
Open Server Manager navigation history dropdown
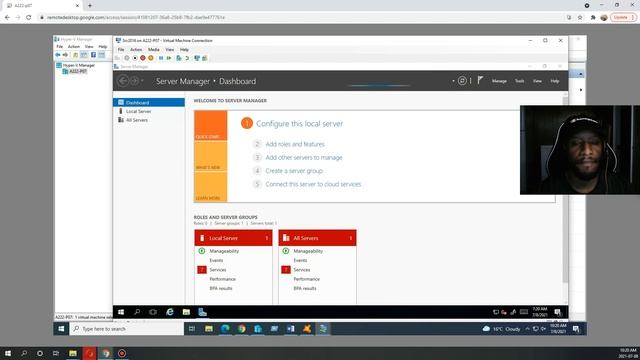tap(142, 81)
